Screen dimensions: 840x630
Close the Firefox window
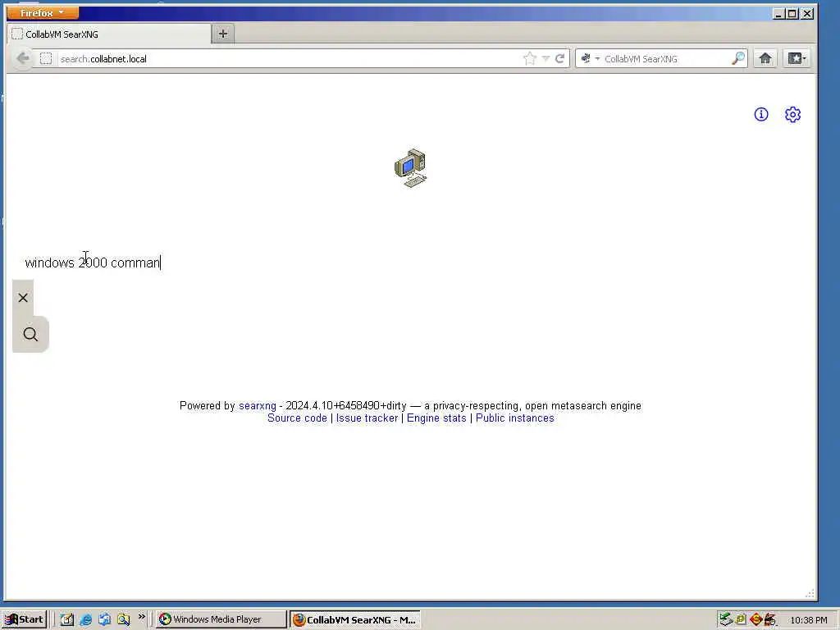click(x=807, y=13)
